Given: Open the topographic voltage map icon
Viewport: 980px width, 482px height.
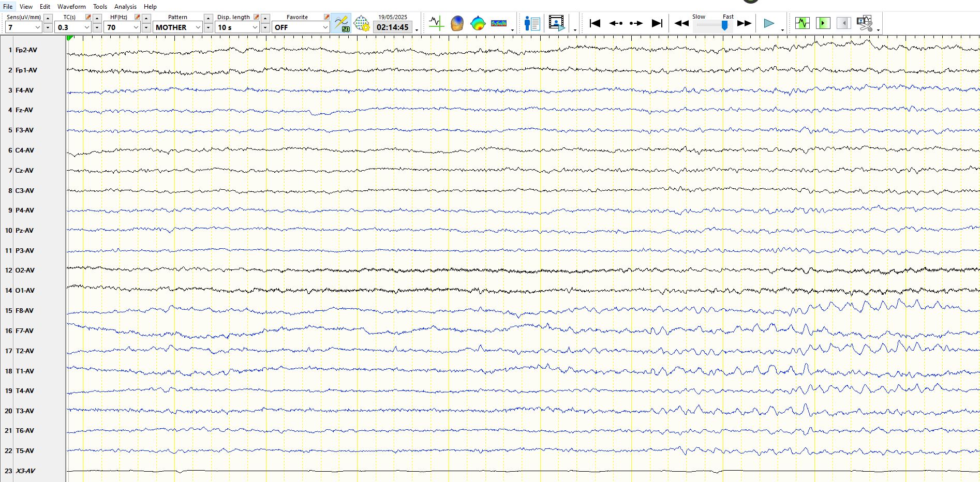Looking at the screenshot, I should coord(478,24).
